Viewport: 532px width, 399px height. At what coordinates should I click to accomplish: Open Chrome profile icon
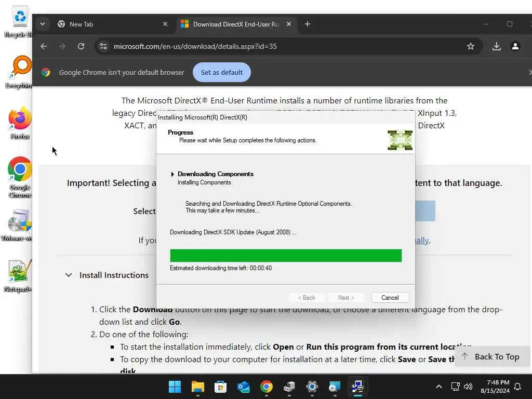coord(515,46)
